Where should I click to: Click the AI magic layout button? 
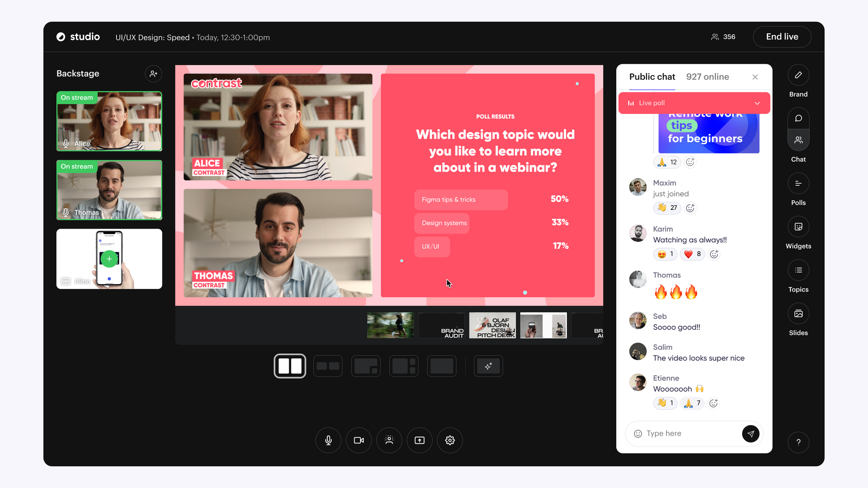pyautogui.click(x=488, y=367)
